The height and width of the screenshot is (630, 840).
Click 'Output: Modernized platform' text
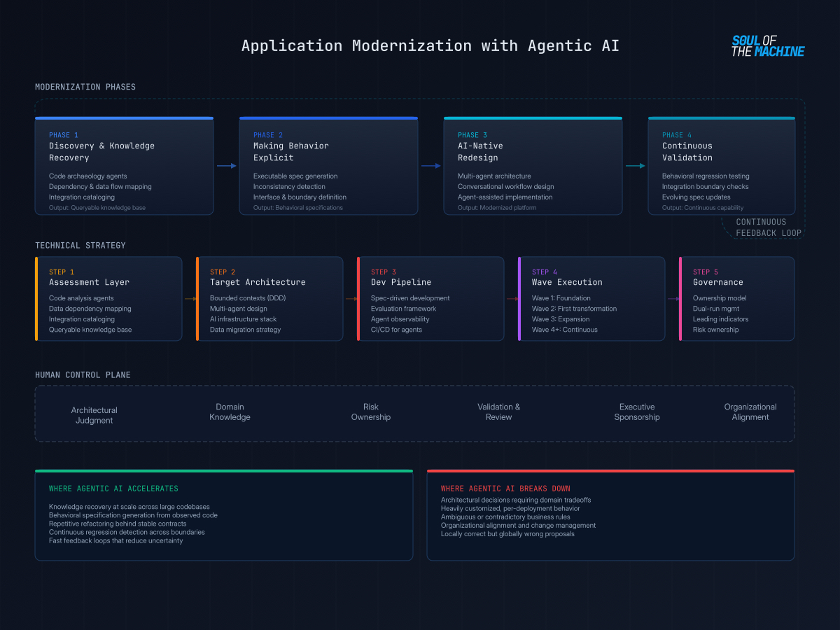(x=497, y=208)
